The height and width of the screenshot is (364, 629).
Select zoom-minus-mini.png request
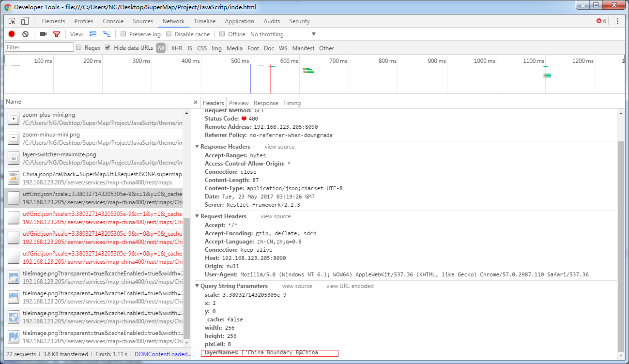[93, 138]
